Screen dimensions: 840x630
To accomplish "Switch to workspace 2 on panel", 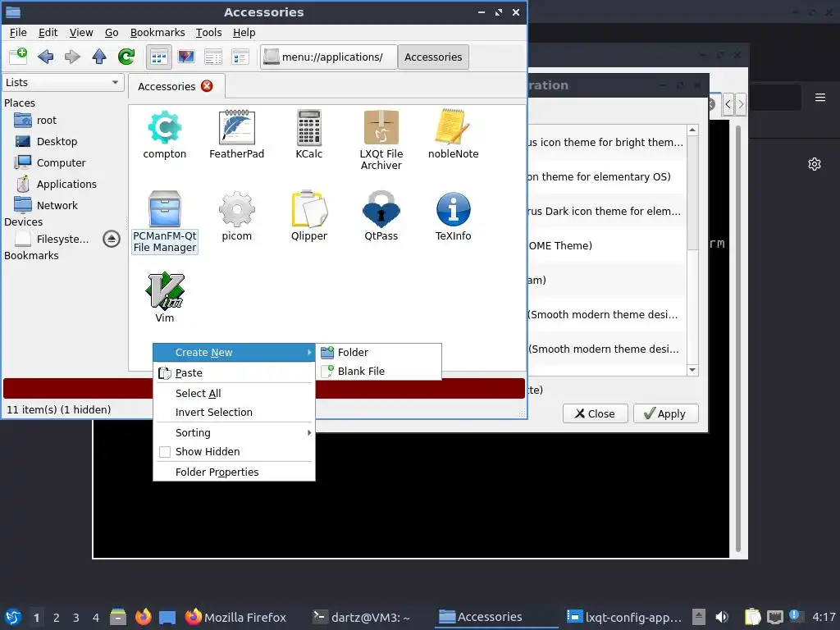I will [57, 618].
